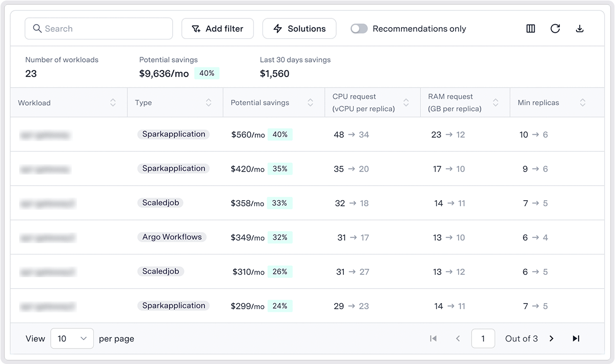Sort by Type column
The image size is (615, 364).
pos(209,102)
